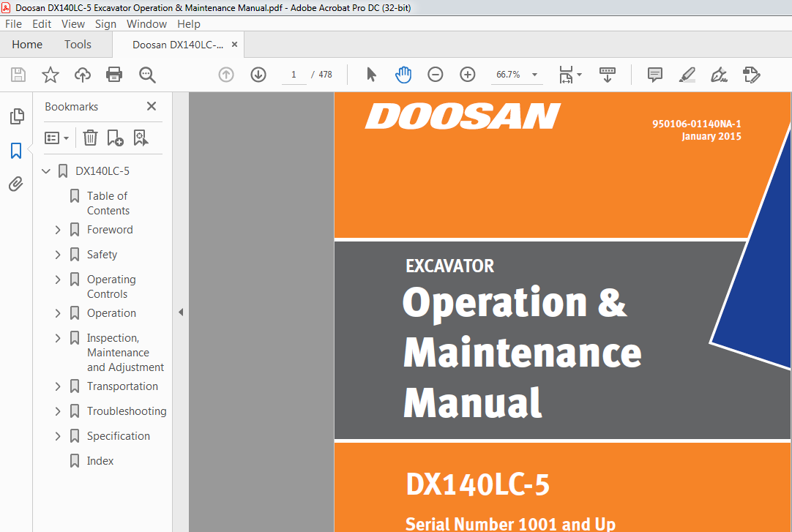Activate the Selection arrow tool
The width and height of the screenshot is (792, 532).
click(x=371, y=75)
